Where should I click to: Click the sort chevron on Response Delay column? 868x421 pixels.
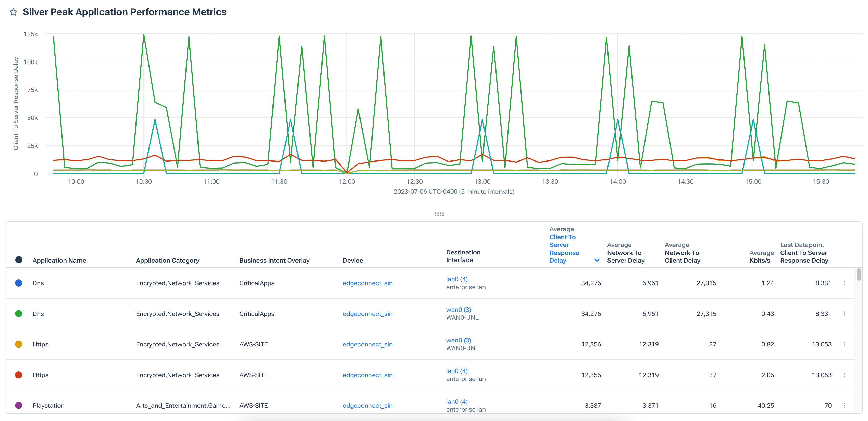pos(597,260)
